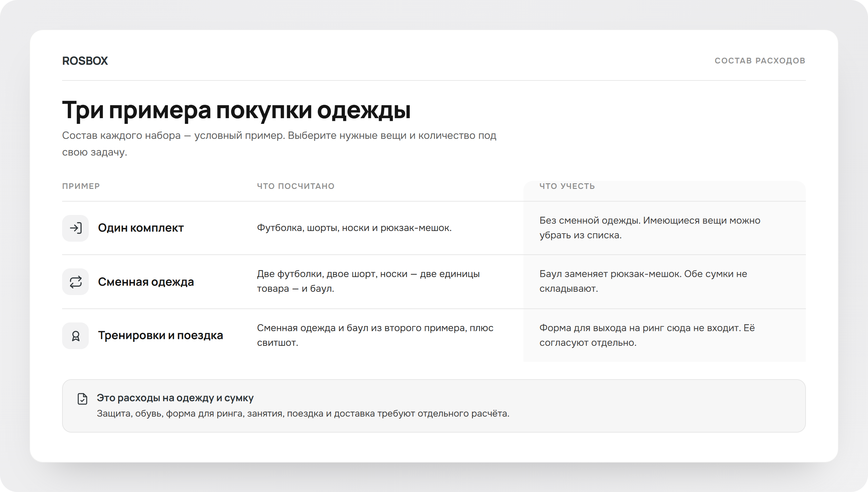This screenshot has width=868, height=492.
Task: Click the subtitle starting Состав каждого набора
Action: 279,144
